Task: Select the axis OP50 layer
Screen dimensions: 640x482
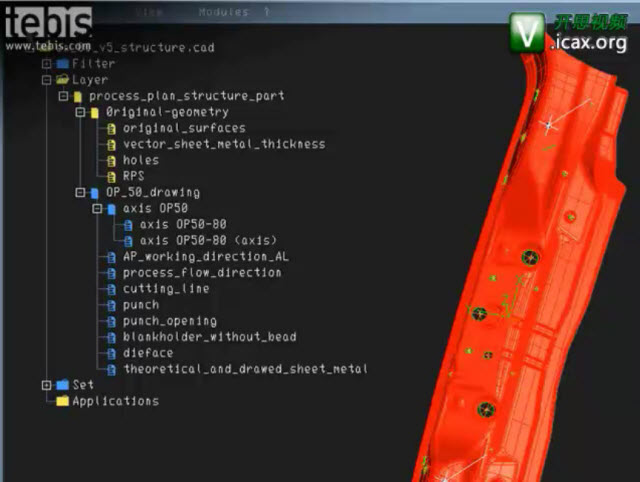Action: pyautogui.click(x=155, y=208)
